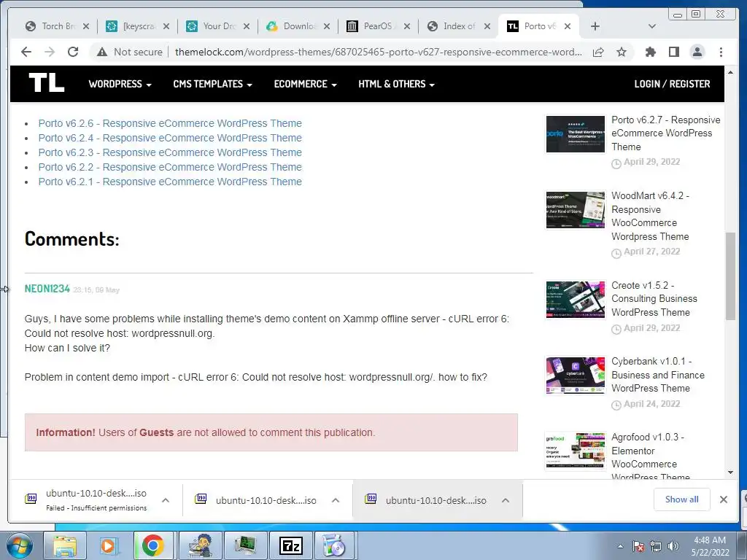Click scrollbar up arrow
The width and height of the screenshot is (747, 560).
click(730, 72)
